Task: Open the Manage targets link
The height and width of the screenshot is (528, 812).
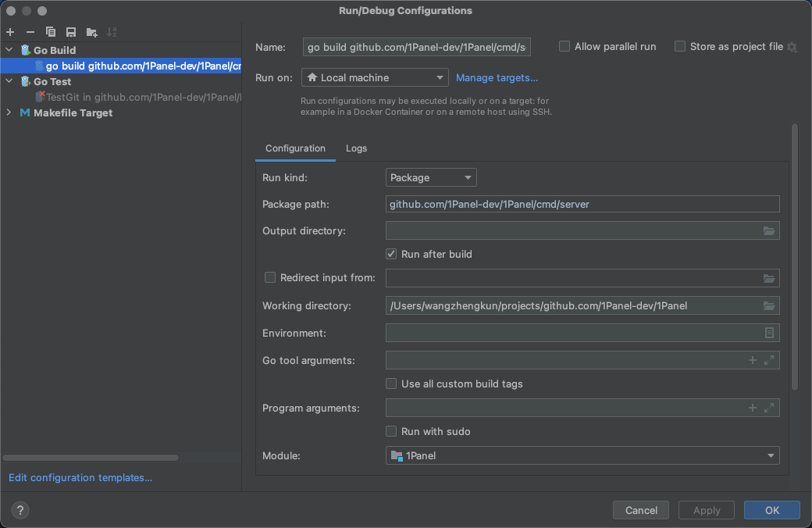Action: point(497,77)
